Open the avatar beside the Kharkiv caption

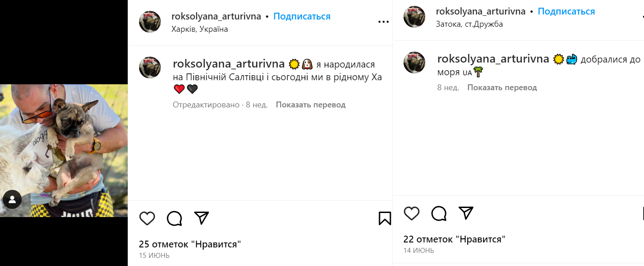tap(150, 68)
